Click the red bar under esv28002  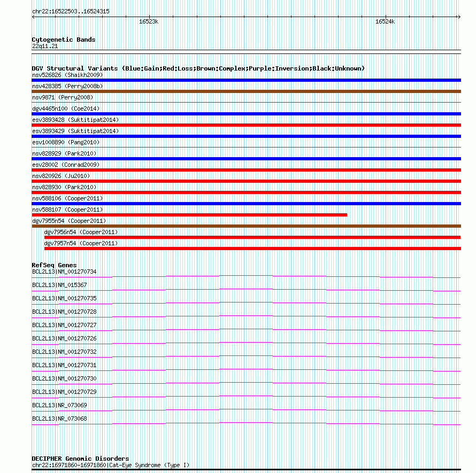point(246,170)
